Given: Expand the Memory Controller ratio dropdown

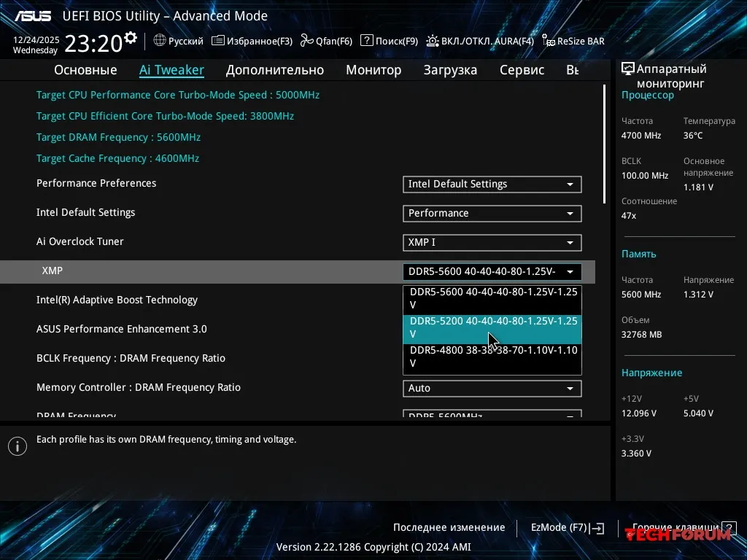Looking at the screenshot, I should pyautogui.click(x=492, y=389).
